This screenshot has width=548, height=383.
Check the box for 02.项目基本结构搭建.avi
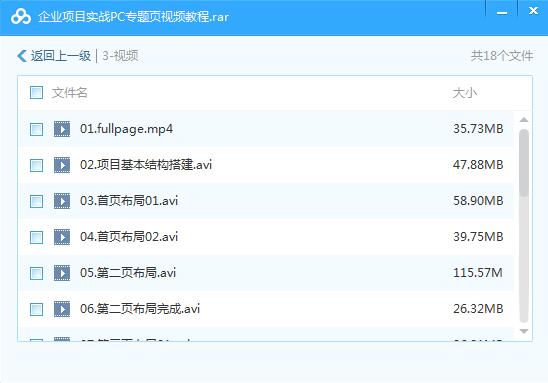(36, 165)
